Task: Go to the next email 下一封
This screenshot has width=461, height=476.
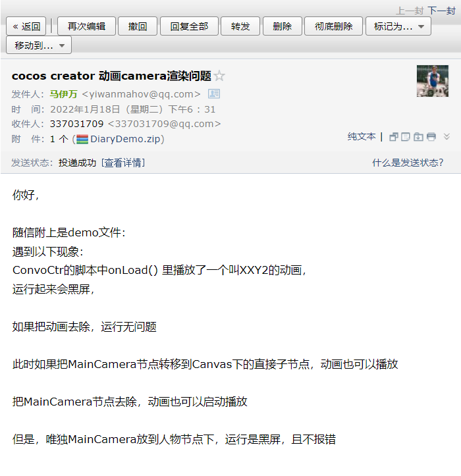Action: (x=441, y=11)
